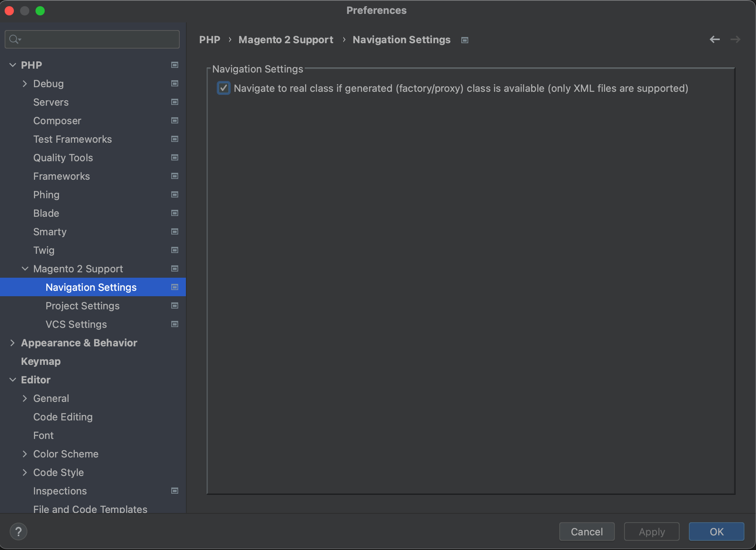Image resolution: width=756 pixels, height=550 pixels.
Task: Click the project icon in the breadcrumb header
Action: click(x=465, y=40)
